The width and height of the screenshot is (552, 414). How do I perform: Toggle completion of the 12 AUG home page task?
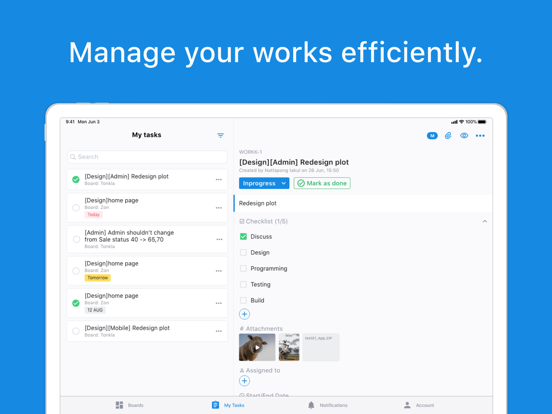[x=76, y=303]
